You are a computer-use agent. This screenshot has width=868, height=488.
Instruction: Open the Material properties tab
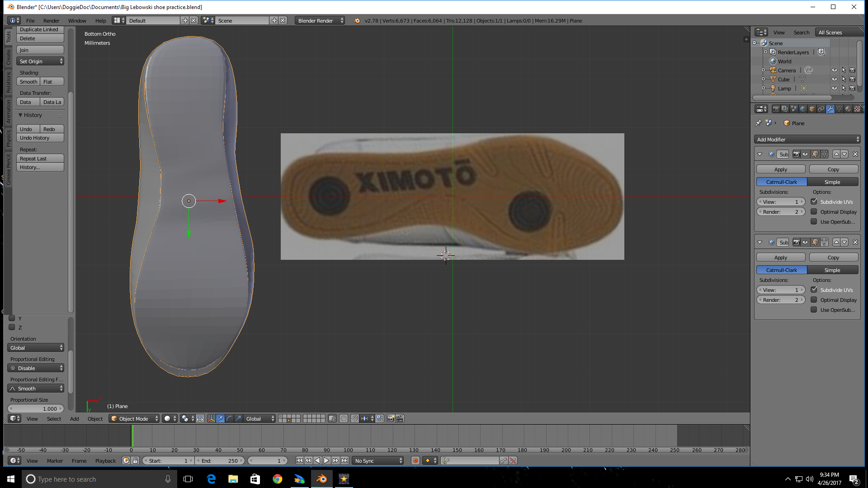click(848, 109)
